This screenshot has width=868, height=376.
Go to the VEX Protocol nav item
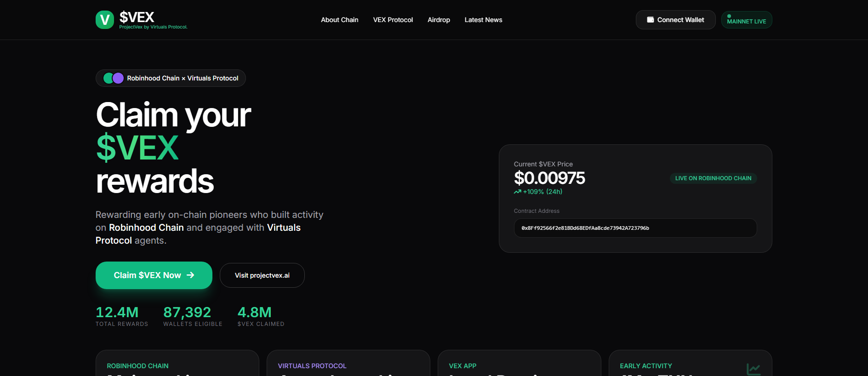point(393,20)
